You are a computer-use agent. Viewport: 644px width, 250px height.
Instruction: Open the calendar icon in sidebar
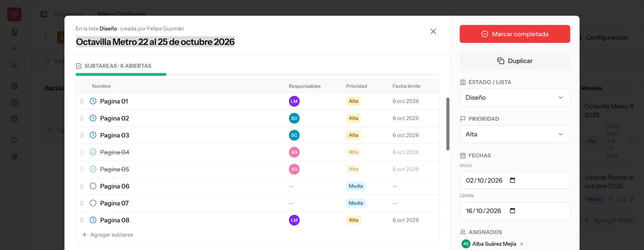[x=14, y=118]
